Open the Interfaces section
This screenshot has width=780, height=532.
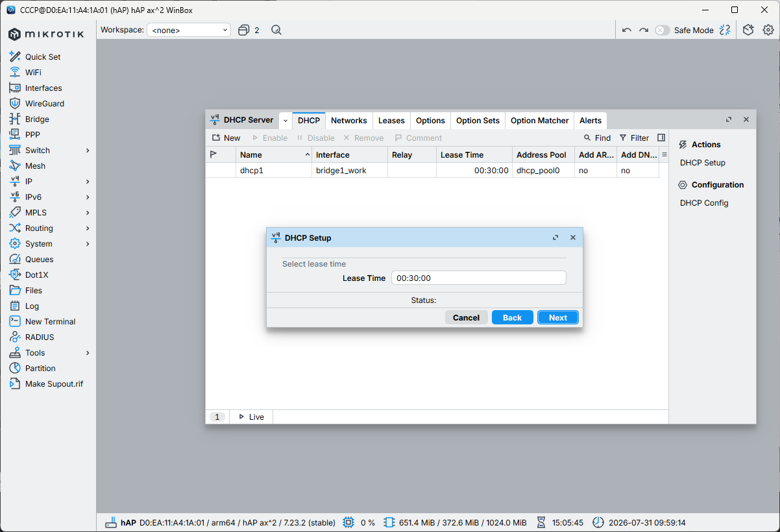[x=43, y=88]
